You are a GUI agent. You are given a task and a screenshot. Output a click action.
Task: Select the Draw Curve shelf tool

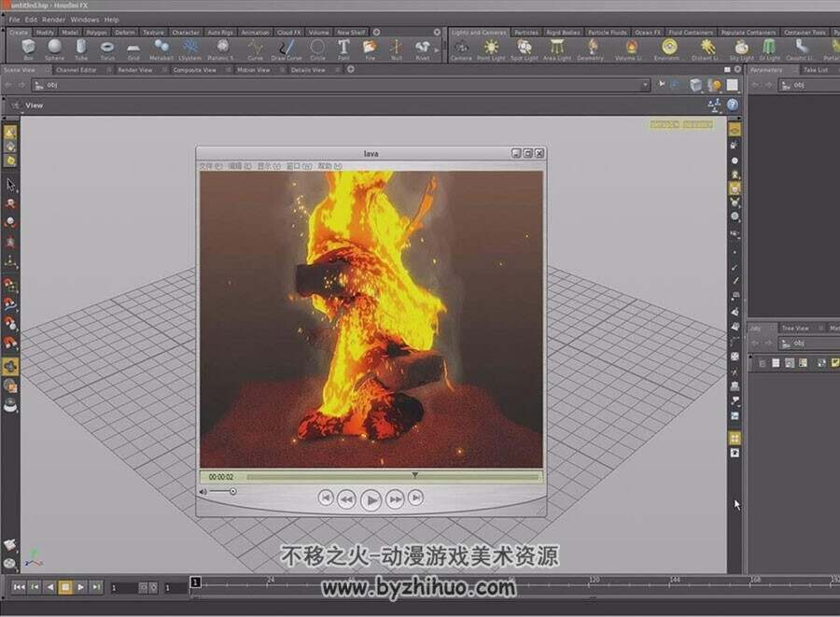coord(287,49)
